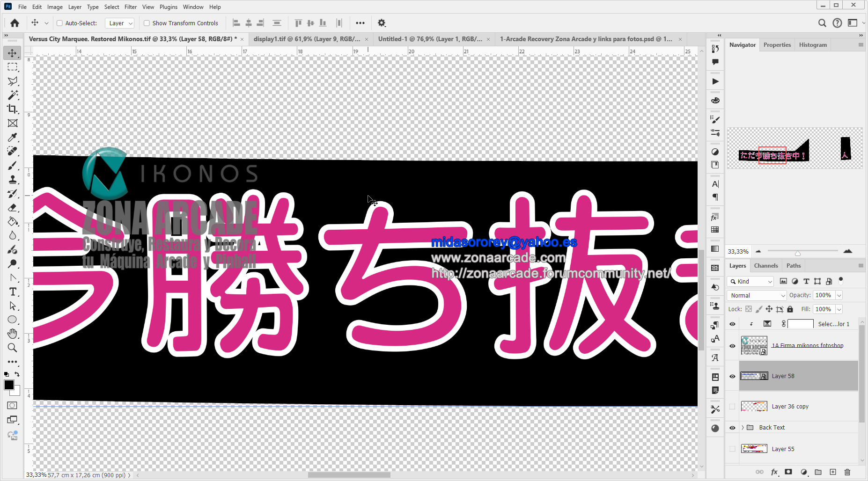The height and width of the screenshot is (481, 868).
Task: Show Layer 36 copy visibility
Action: click(732, 407)
